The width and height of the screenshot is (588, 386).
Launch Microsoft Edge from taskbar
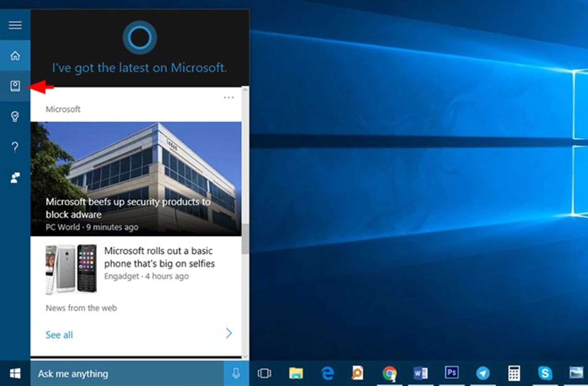(x=327, y=373)
